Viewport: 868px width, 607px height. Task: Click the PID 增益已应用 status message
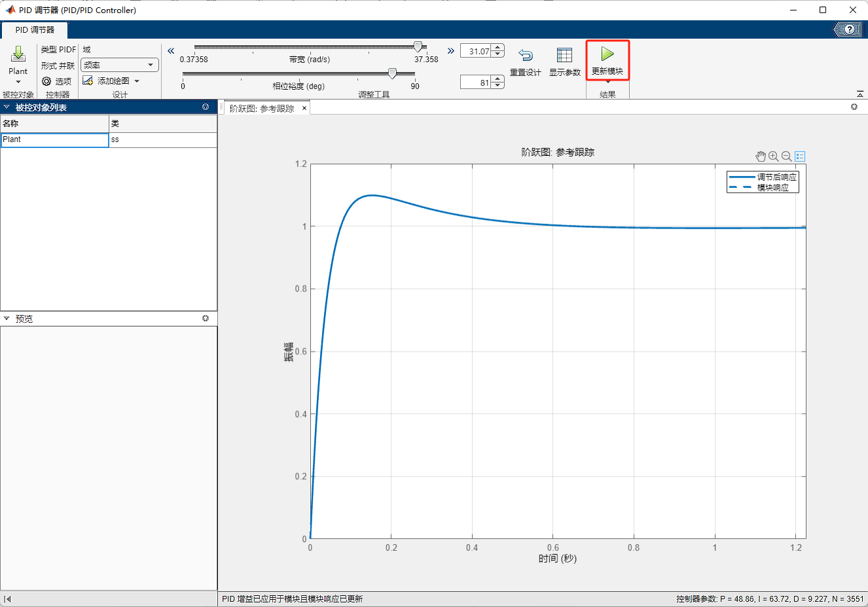click(292, 599)
